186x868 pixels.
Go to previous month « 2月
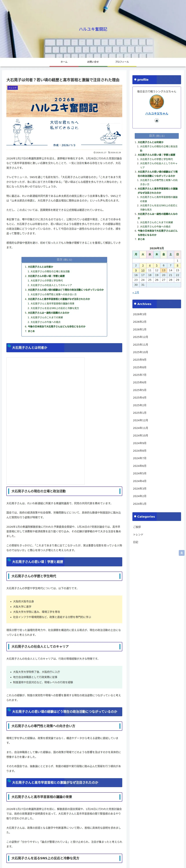(x=136, y=293)
